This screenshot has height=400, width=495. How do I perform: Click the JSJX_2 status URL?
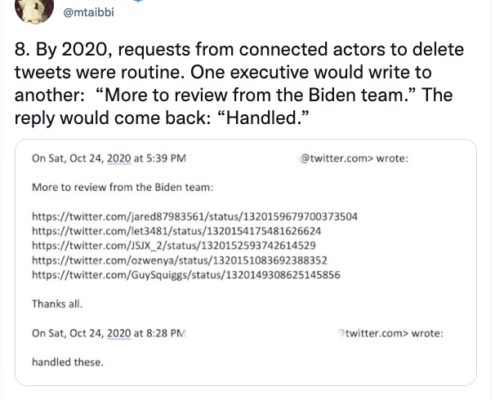[174, 246]
